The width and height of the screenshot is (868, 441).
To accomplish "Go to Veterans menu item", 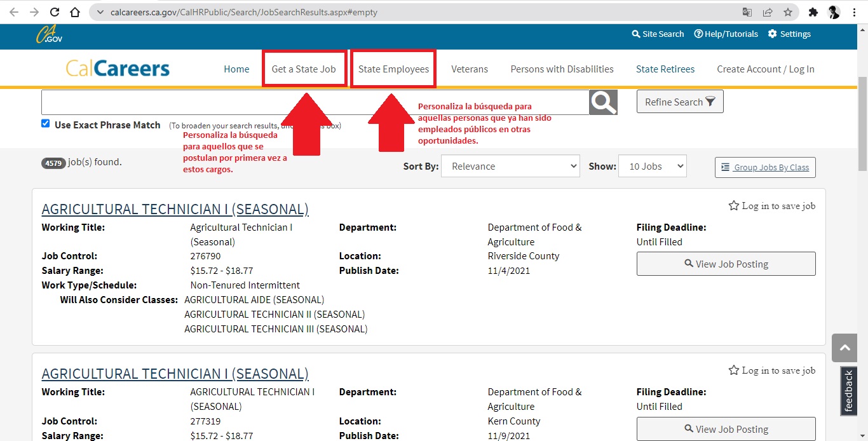I will click(x=469, y=69).
